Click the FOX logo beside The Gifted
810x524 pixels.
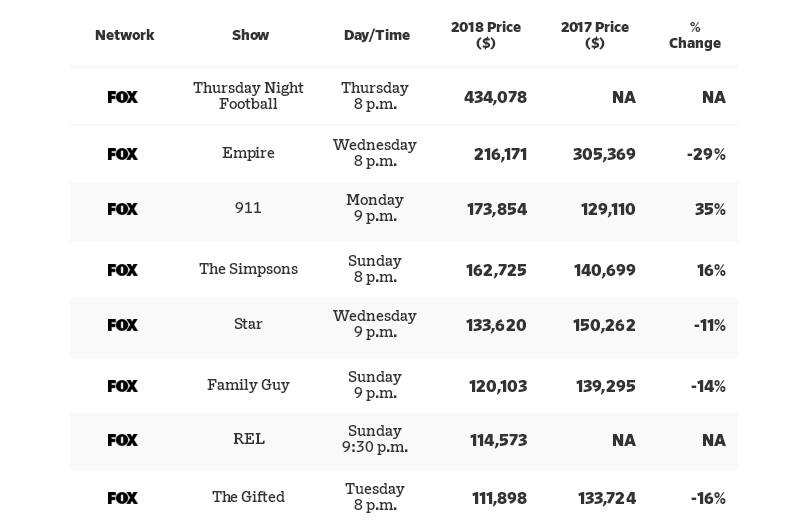click(x=122, y=498)
